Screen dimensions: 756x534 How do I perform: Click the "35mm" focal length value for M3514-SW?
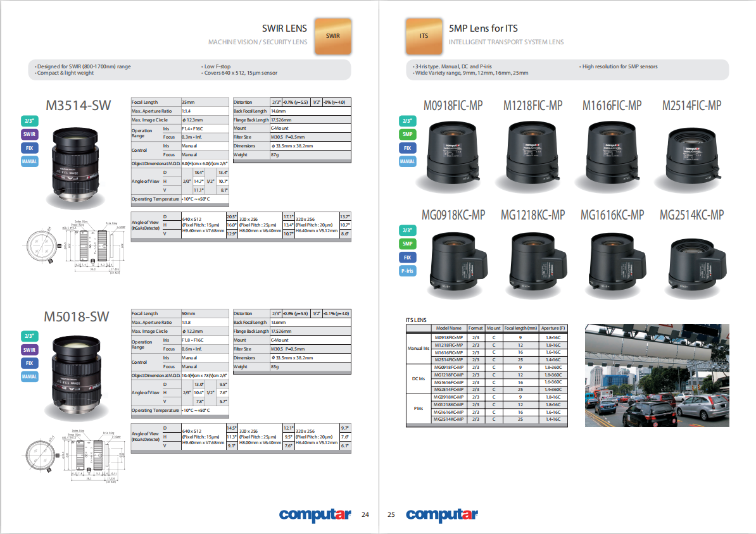(x=188, y=102)
